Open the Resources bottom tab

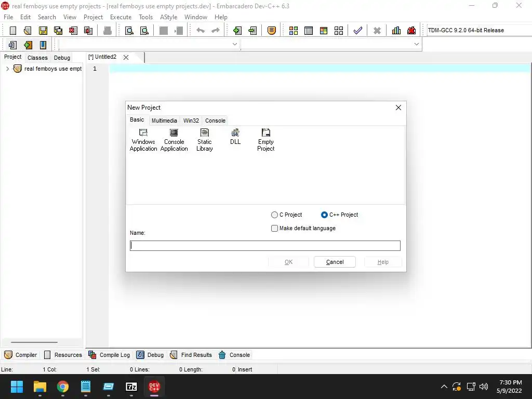point(63,355)
